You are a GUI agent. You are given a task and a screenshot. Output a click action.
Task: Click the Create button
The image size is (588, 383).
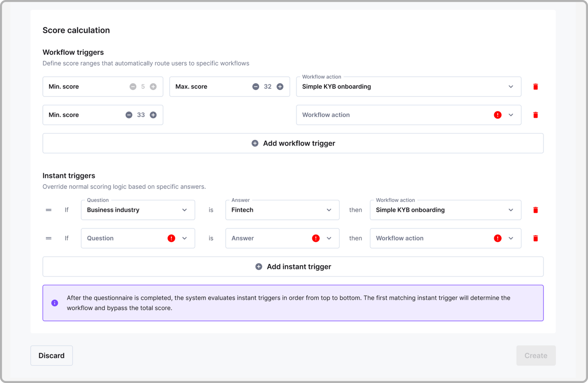[536, 356]
